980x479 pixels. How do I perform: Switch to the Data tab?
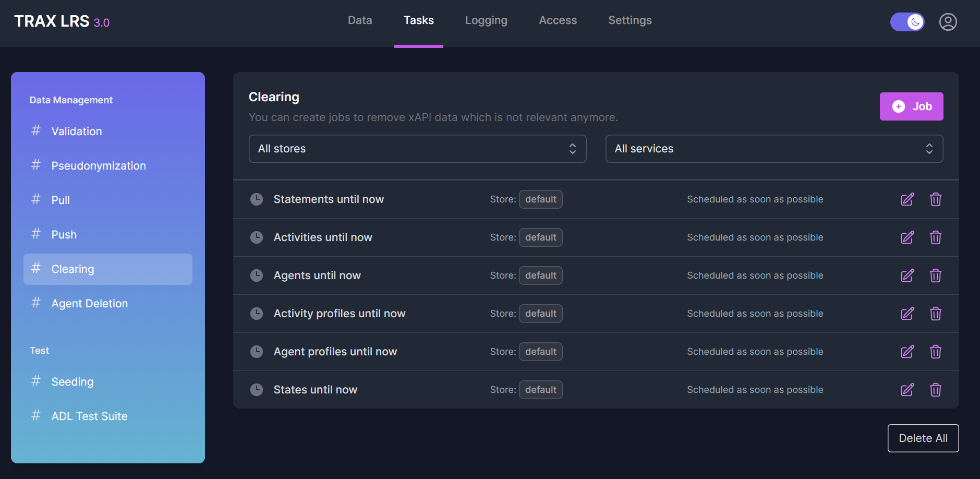pos(360,20)
